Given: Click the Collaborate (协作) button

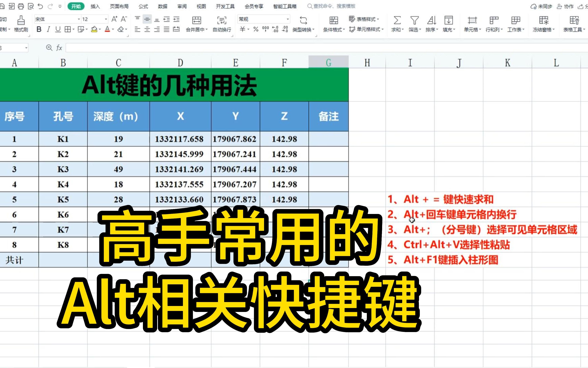Looking at the screenshot, I should [565, 6].
